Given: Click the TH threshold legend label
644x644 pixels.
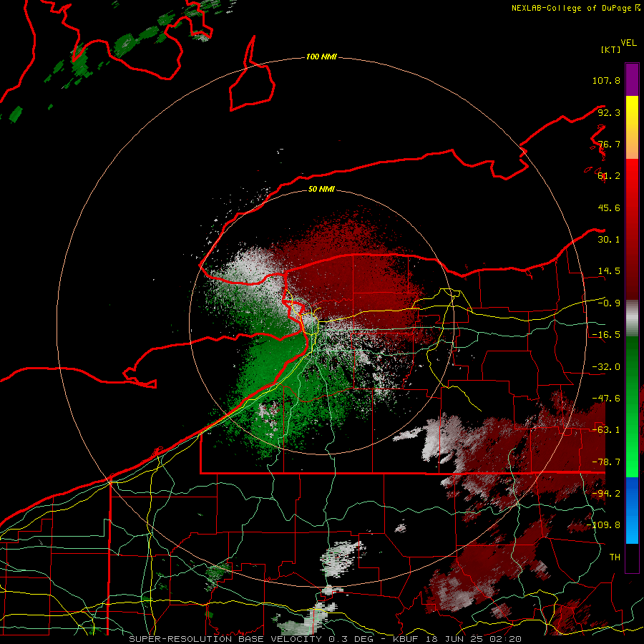Looking at the screenshot, I should coord(615,557).
